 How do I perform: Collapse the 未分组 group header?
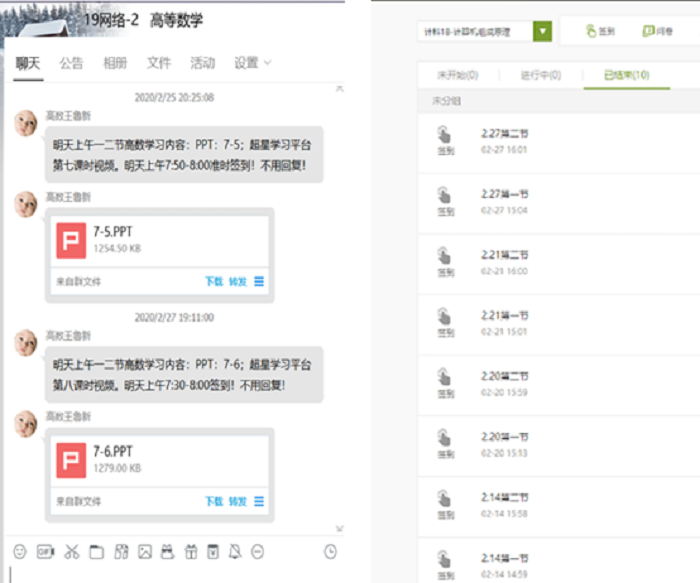pyautogui.click(x=446, y=101)
